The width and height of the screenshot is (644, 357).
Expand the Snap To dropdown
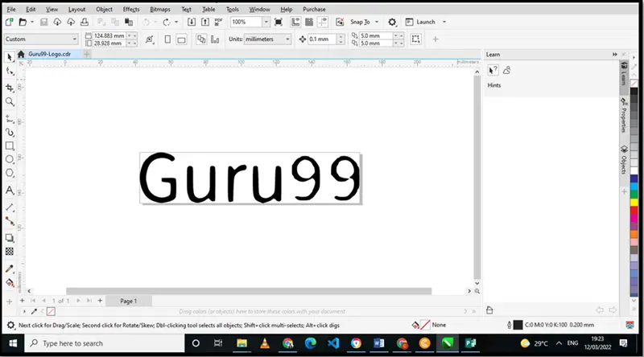pos(377,23)
